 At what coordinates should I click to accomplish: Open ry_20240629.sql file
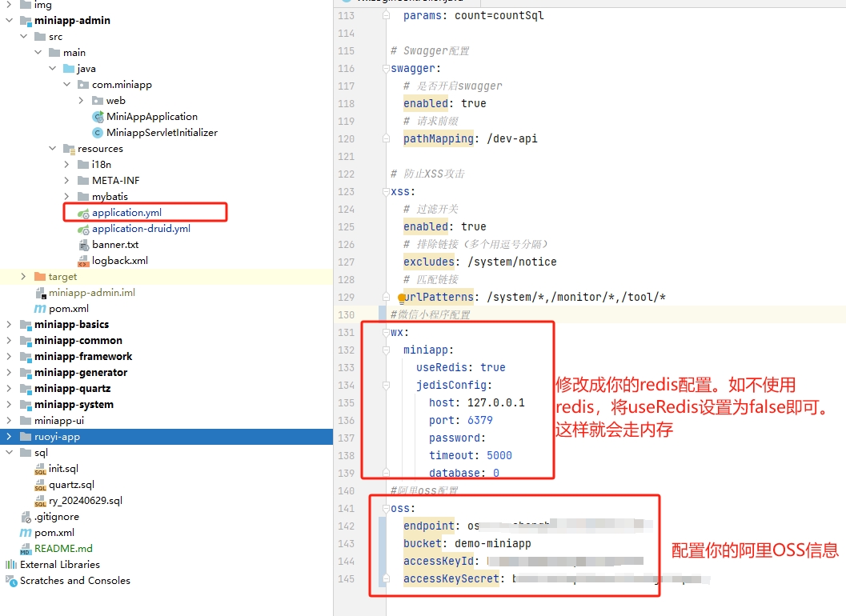[85, 501]
